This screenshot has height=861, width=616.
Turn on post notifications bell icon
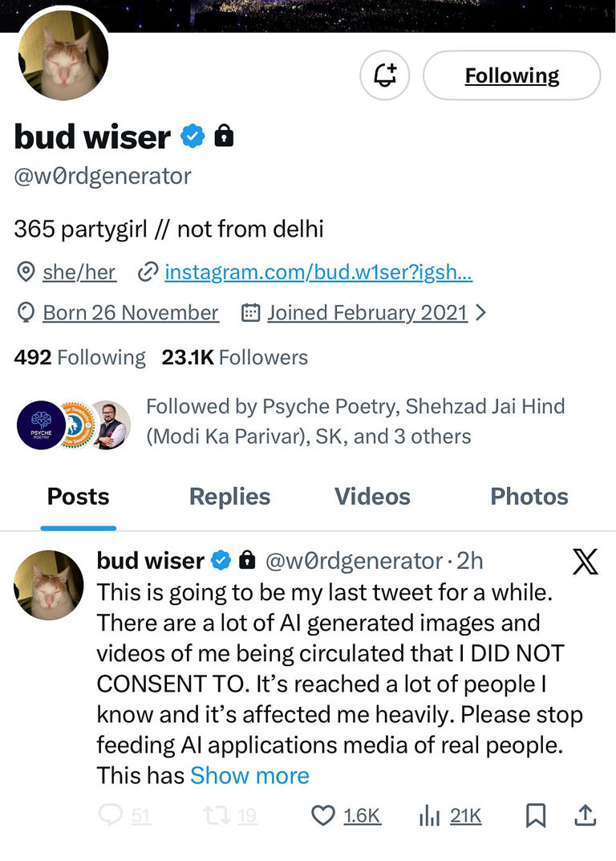point(385,75)
